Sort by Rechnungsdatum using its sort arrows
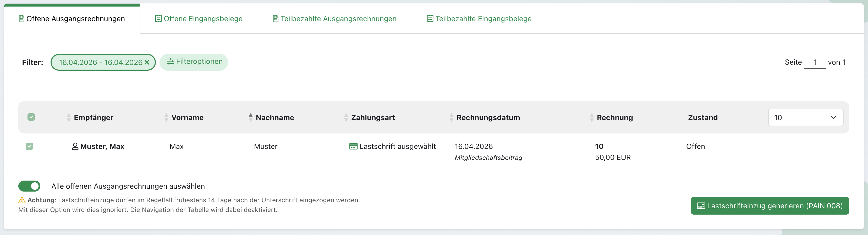Screen dimensions: 868x235 (451, 117)
